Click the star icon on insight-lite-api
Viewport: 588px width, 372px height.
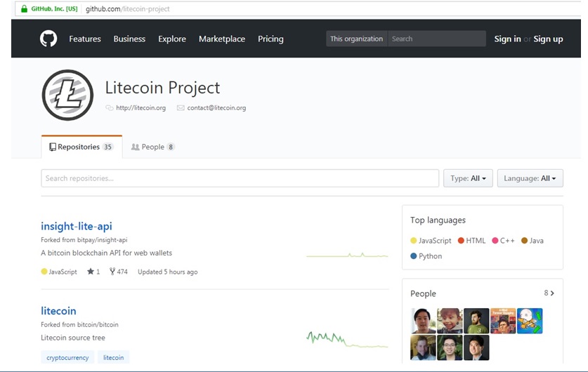pyautogui.click(x=91, y=272)
